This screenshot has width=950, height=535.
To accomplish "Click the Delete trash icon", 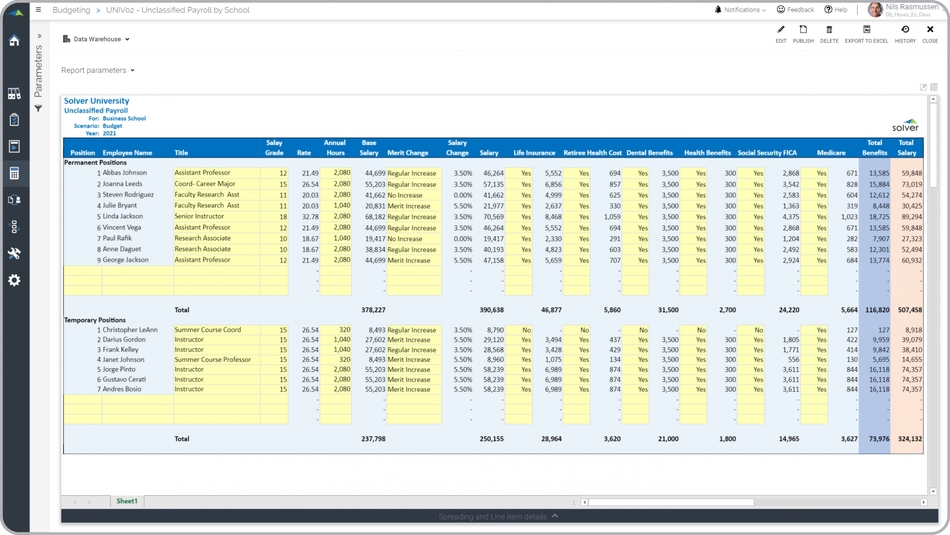I will tap(829, 34).
